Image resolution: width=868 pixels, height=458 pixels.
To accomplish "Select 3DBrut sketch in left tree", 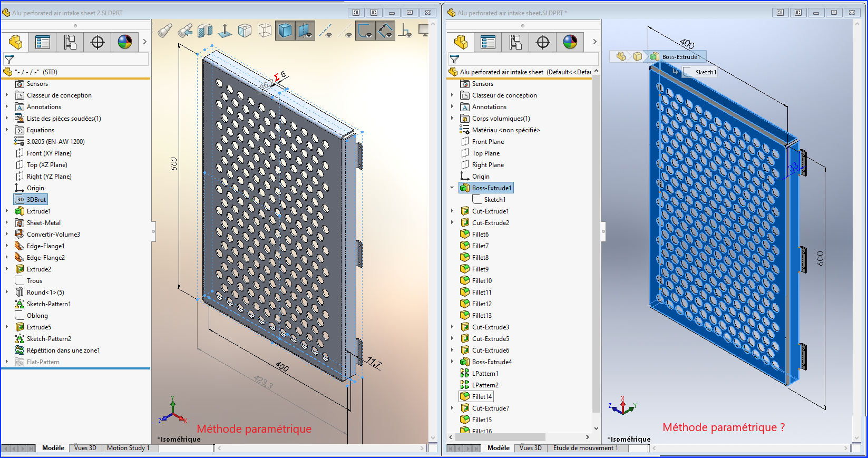I will [x=31, y=200].
